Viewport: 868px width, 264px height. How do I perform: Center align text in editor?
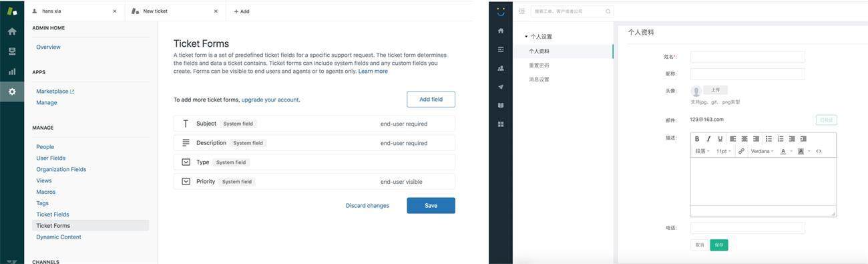point(744,139)
